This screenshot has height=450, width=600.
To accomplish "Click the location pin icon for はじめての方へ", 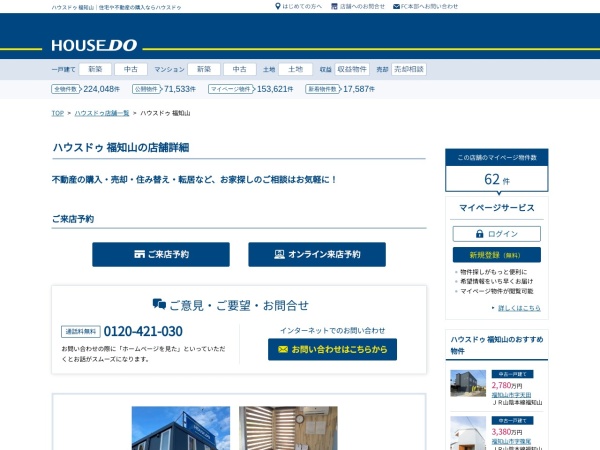I will coord(278,6).
